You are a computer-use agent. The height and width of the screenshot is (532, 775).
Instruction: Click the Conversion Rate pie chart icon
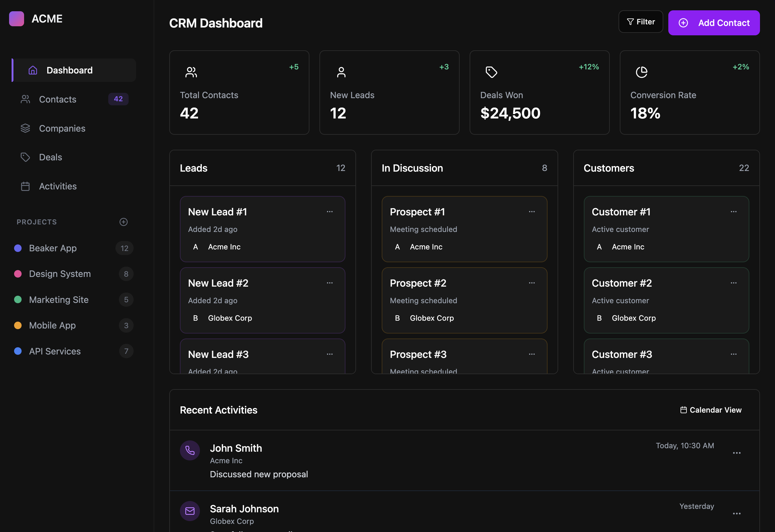(641, 72)
